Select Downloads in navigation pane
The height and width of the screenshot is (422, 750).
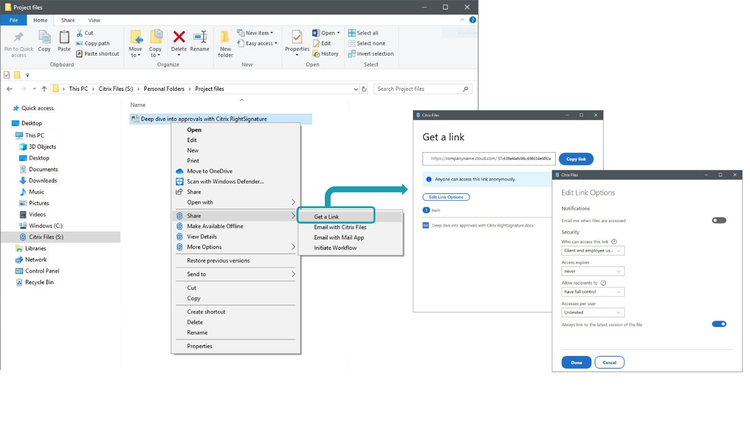[x=38, y=181]
